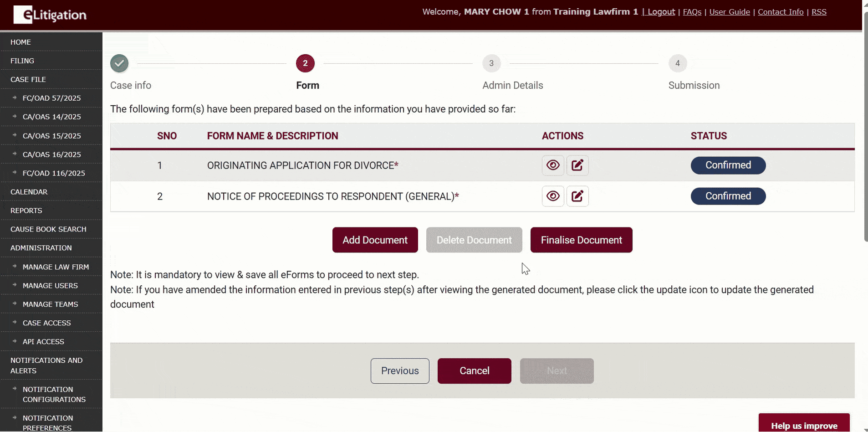Screen dimensions: 868x432
Task: Edit the Originating Application for Divorce form
Action: (x=577, y=165)
